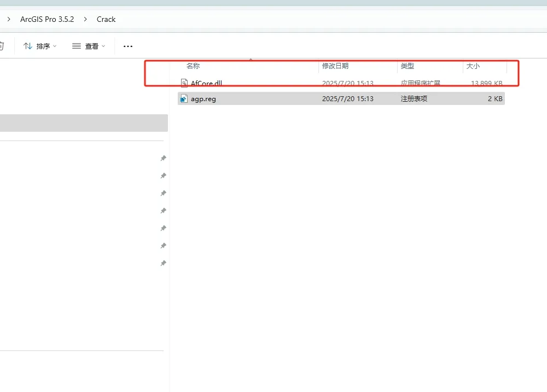Image resolution: width=547 pixels, height=392 pixels.
Task: Click the agp.reg date 2025/7/20 15:13
Action: [x=348, y=99]
